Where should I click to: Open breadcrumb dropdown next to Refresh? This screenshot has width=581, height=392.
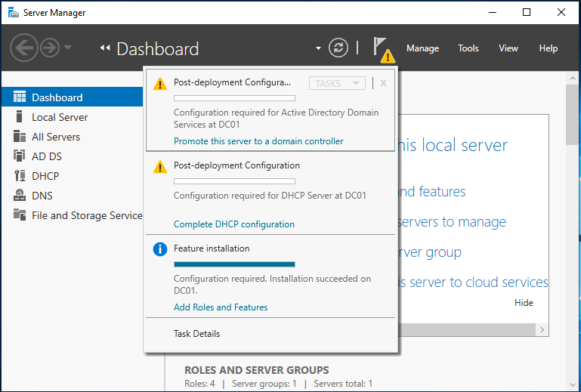click(318, 48)
